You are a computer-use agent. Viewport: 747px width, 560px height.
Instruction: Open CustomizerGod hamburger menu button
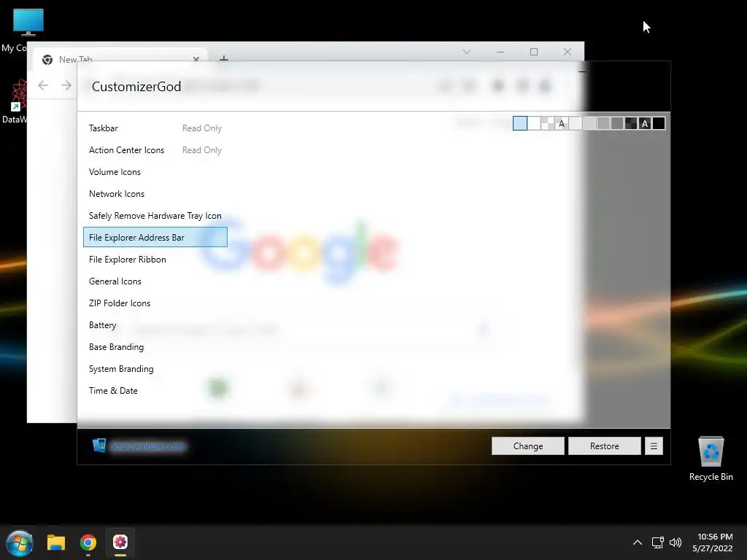click(654, 446)
